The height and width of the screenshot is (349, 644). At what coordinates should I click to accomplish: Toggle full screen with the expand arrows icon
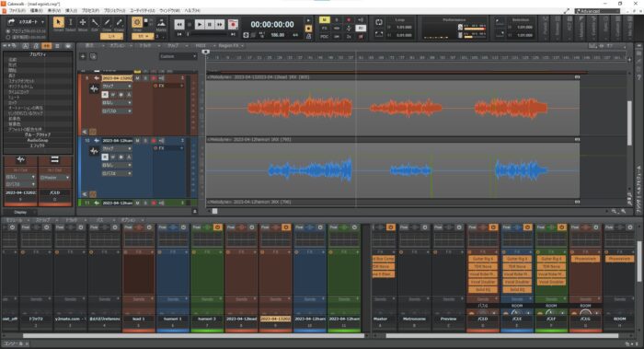(x=567, y=11)
